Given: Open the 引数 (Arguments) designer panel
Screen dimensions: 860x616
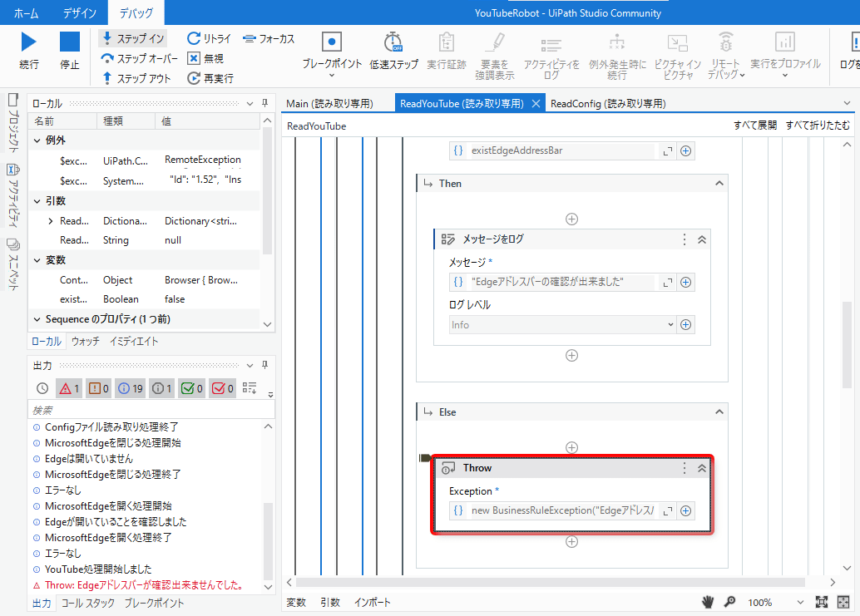Looking at the screenshot, I should [x=330, y=603].
